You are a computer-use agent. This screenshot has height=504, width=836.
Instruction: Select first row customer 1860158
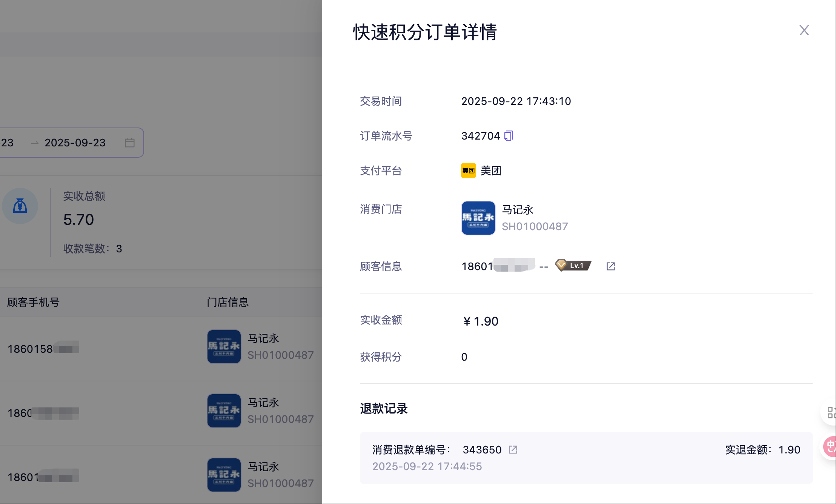point(30,349)
